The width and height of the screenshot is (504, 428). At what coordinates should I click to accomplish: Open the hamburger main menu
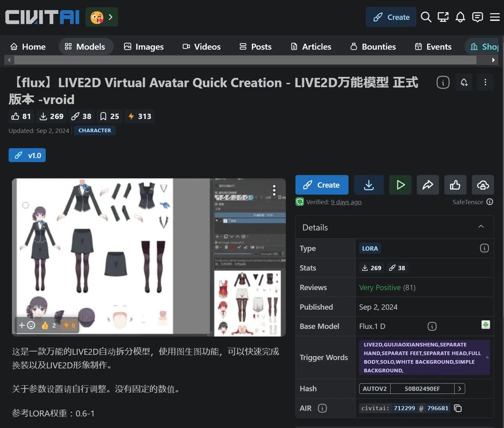(495, 17)
